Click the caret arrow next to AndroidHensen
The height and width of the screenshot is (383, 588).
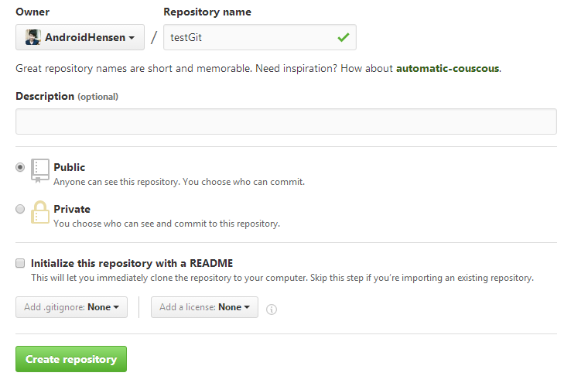click(132, 38)
